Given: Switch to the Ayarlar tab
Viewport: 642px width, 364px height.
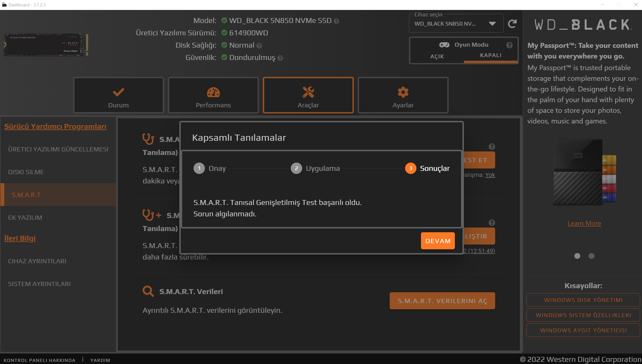Looking at the screenshot, I should (403, 95).
